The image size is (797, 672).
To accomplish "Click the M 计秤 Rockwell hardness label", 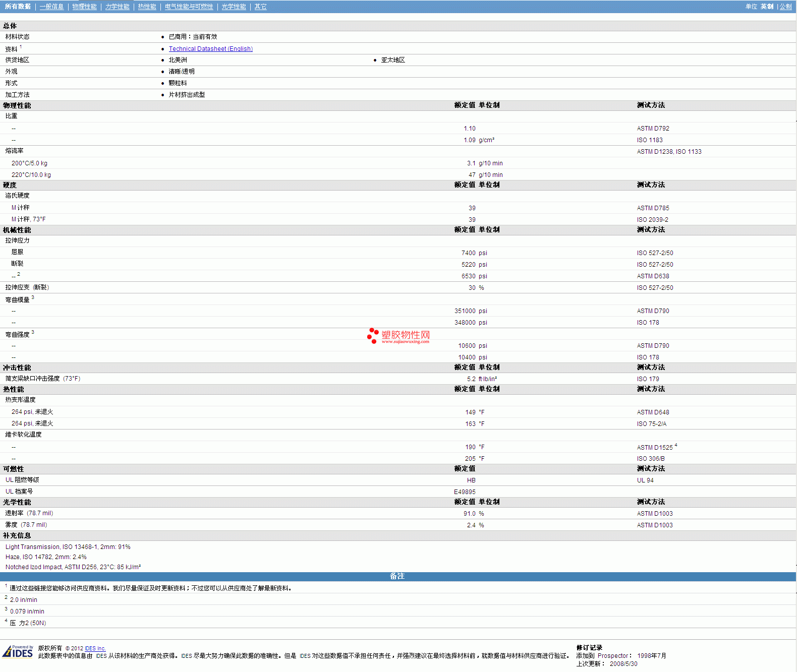I will [20, 208].
